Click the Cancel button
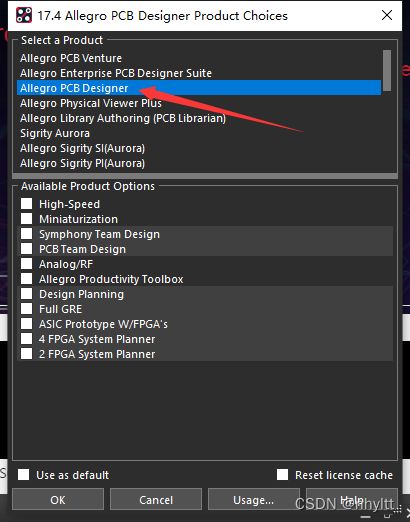The height and width of the screenshot is (522, 410). [156, 499]
